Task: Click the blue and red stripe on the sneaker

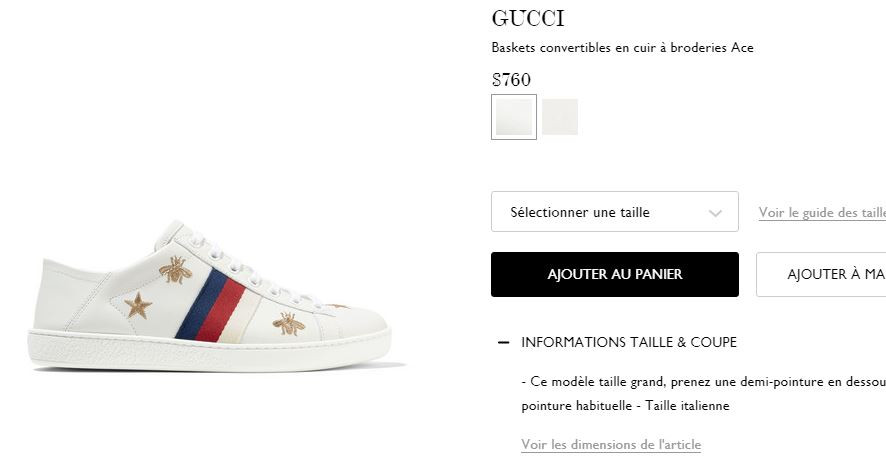Action: click(x=211, y=305)
